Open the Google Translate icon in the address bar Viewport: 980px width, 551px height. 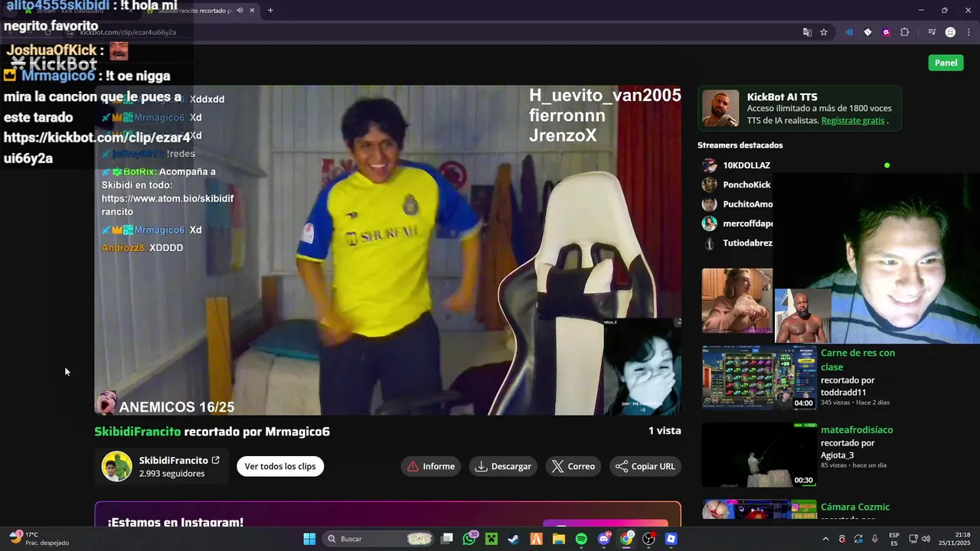(807, 32)
